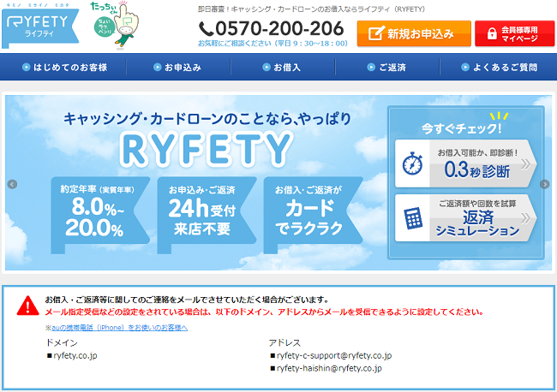The image size is (557, 392).
Task: Click the chevron on 返済シミュレーション banner
Action: tap(525, 218)
